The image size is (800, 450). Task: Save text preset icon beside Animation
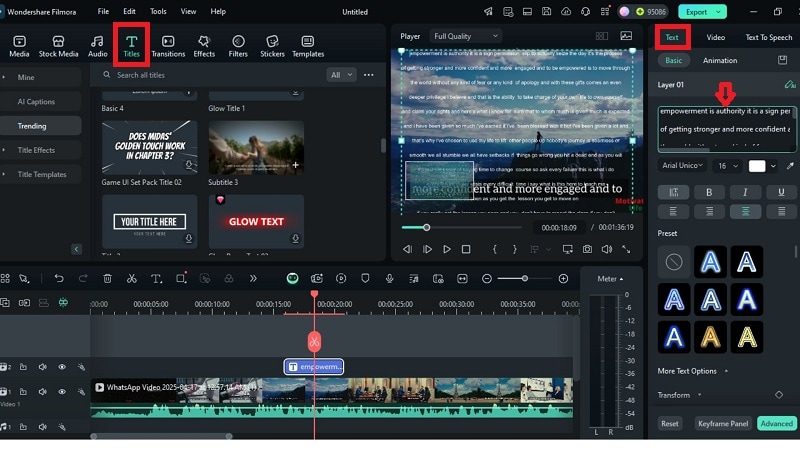pos(782,60)
